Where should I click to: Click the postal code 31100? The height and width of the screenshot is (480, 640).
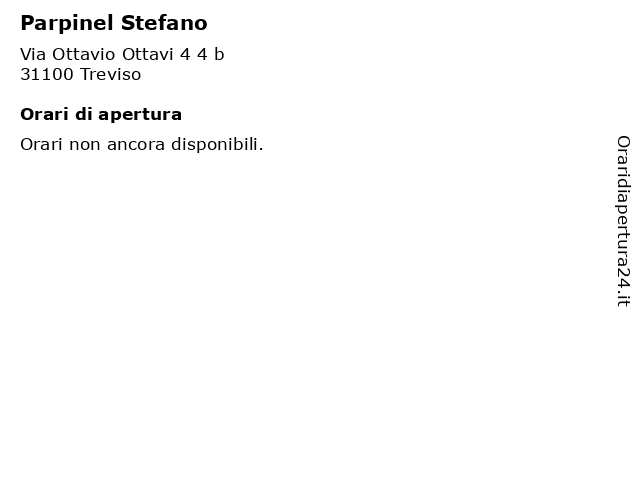pyautogui.click(x=47, y=74)
